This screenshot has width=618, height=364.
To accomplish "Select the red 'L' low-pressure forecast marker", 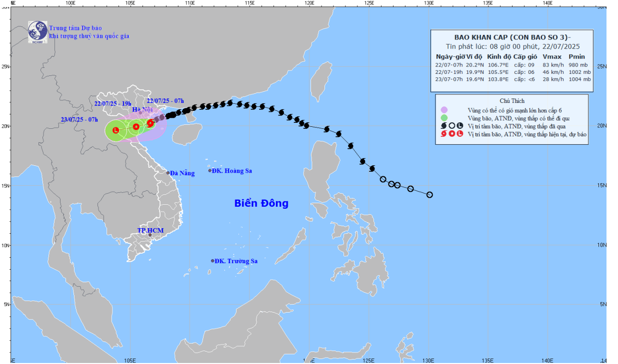I will [x=116, y=130].
